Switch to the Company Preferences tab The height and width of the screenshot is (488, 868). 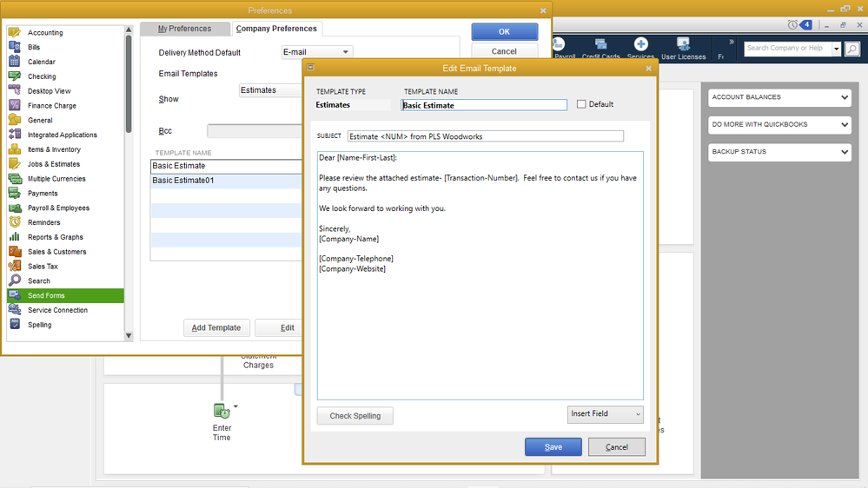coord(276,29)
